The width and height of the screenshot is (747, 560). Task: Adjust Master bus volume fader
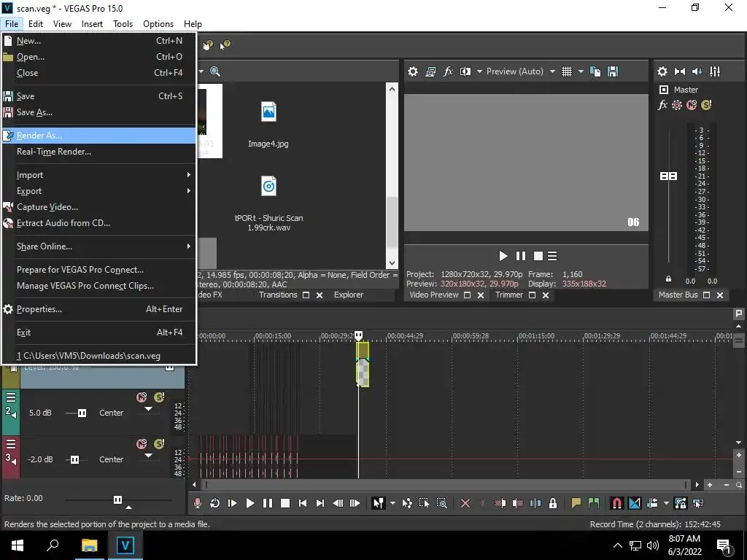pyautogui.click(x=668, y=176)
